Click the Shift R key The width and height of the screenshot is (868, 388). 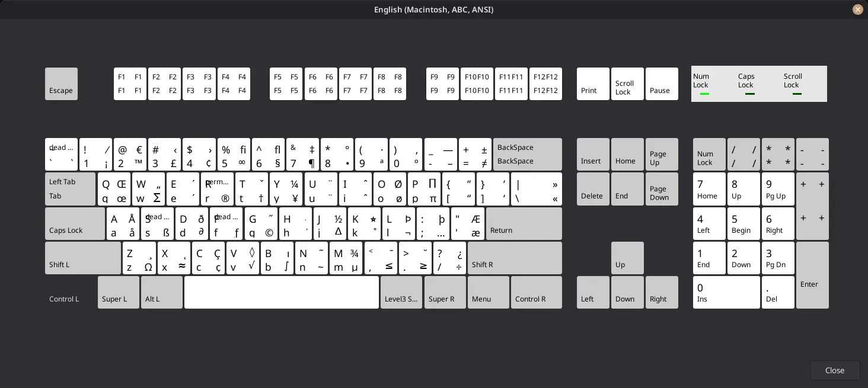[x=515, y=258]
